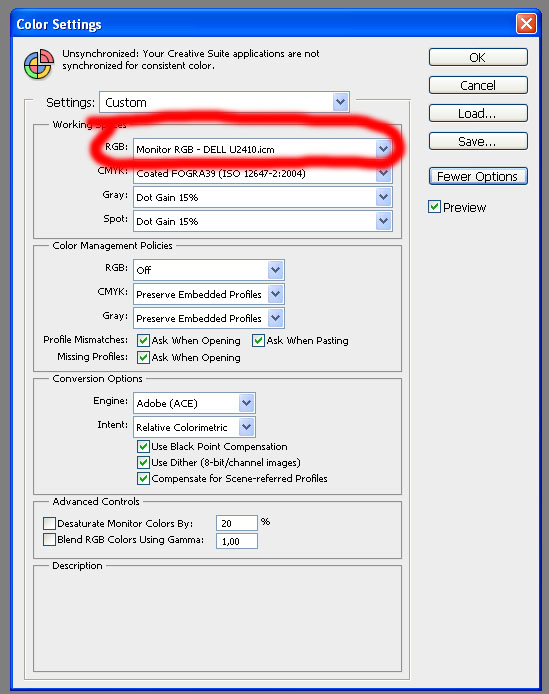The image size is (549, 694).
Task: Open the Engine Adobe (ACE) dropdown
Action: tap(194, 403)
